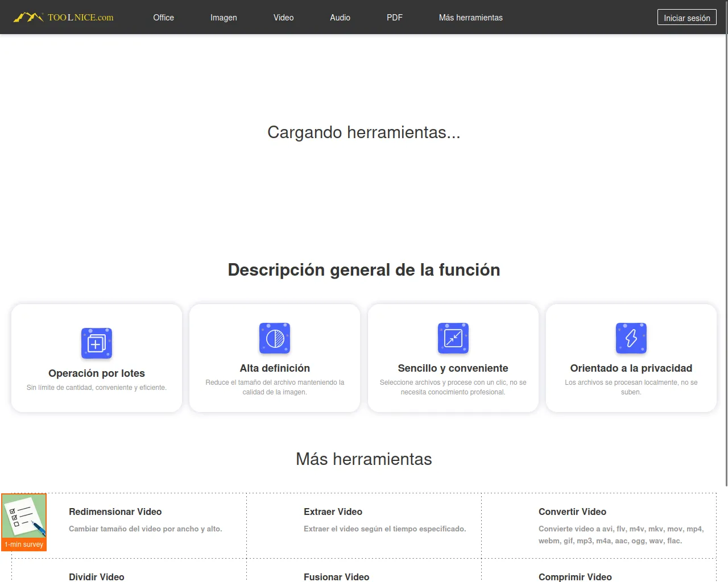
Task: Click the Sencillo y conveniente compress icon
Action: point(453,338)
